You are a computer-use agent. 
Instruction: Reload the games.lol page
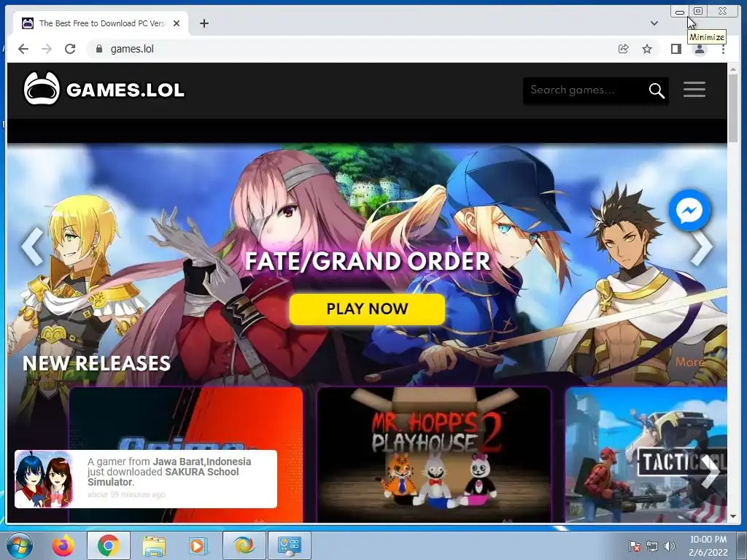pyautogui.click(x=70, y=49)
